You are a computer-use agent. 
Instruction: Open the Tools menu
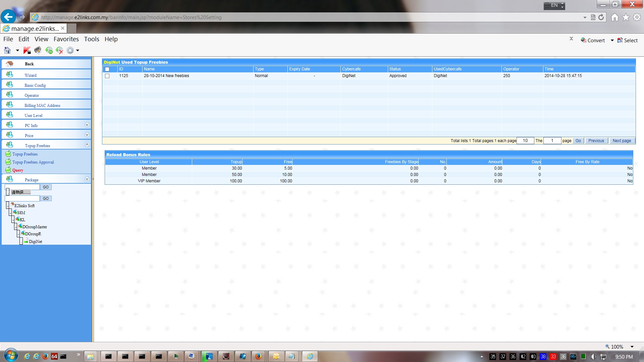coord(92,39)
